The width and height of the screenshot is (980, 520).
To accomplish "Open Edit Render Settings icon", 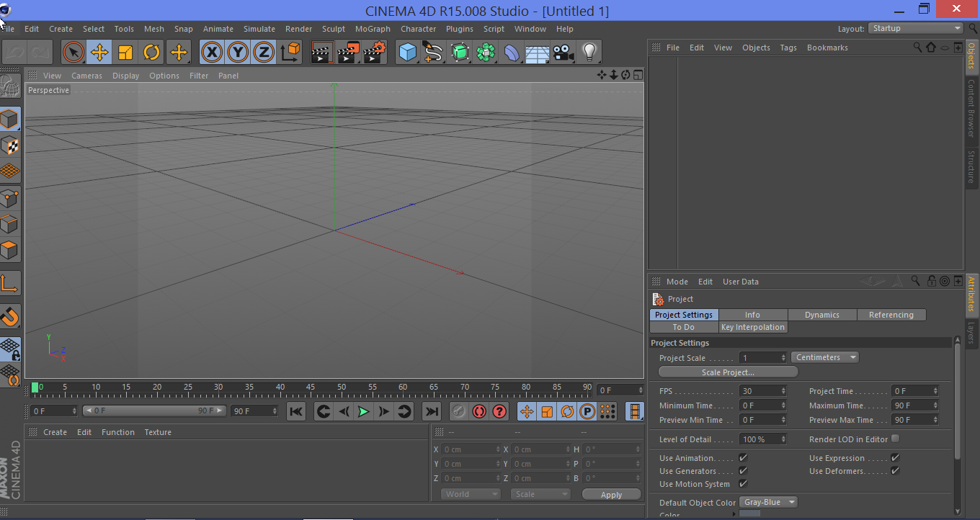I will [375, 52].
